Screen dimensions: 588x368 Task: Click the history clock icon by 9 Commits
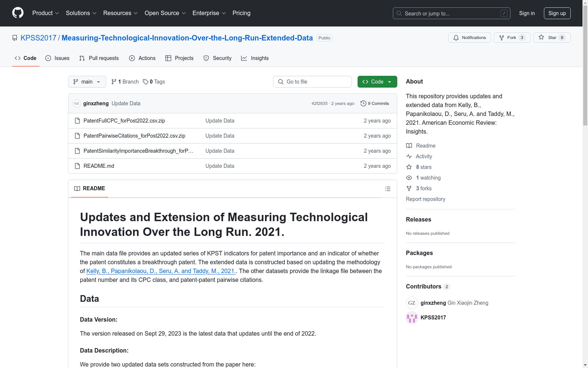(363, 103)
